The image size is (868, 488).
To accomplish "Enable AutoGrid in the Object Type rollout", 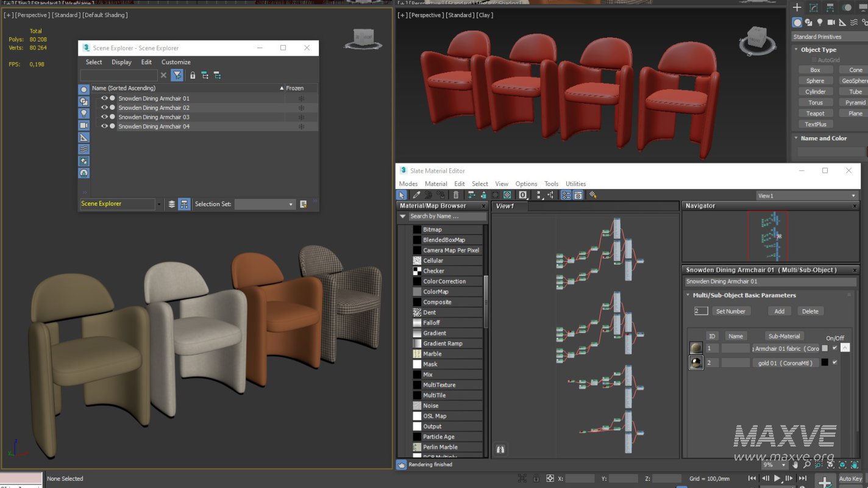I will (x=814, y=59).
